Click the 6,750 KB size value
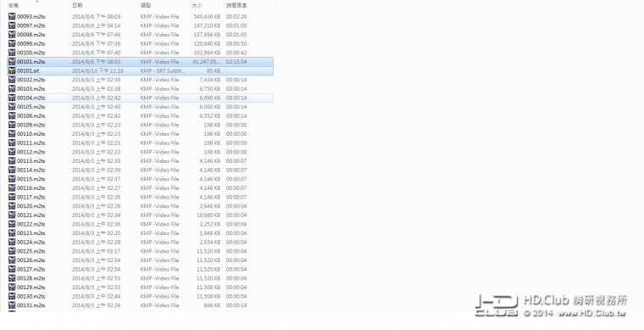Image resolution: width=644 pixels, height=330 pixels. click(x=210, y=89)
